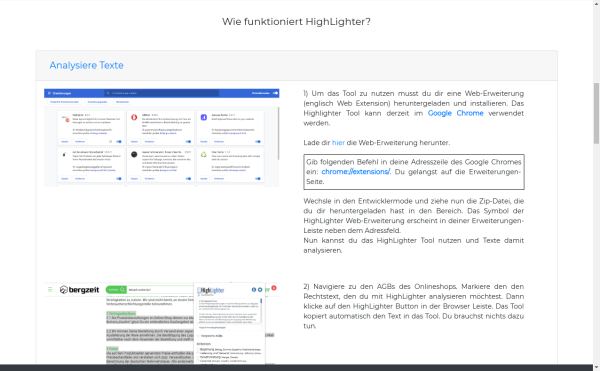This screenshot has width=600, height=371.
Task: Click the bergzeit logo icon
Action: tap(64, 290)
